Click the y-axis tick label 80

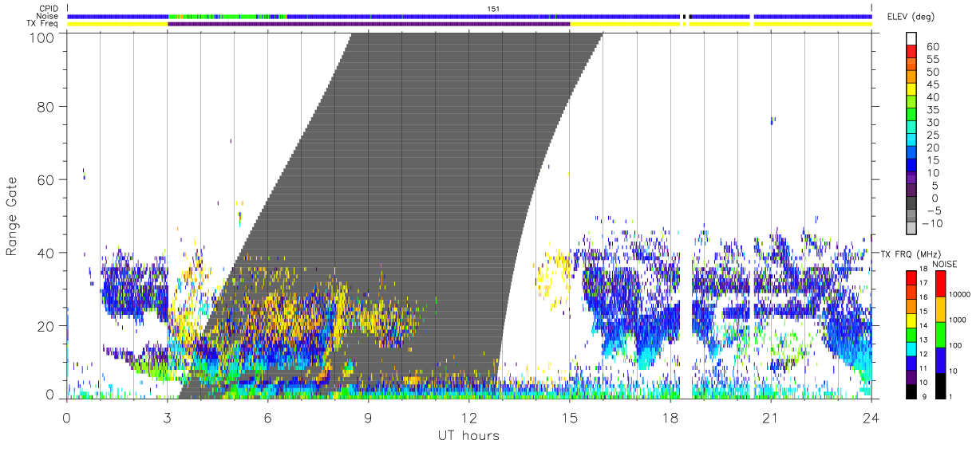click(x=46, y=106)
